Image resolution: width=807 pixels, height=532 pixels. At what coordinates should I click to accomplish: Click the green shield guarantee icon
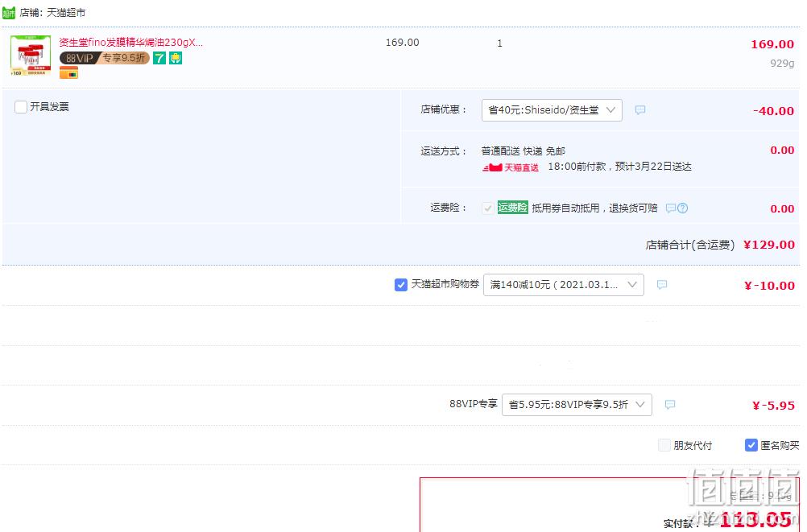[176, 58]
